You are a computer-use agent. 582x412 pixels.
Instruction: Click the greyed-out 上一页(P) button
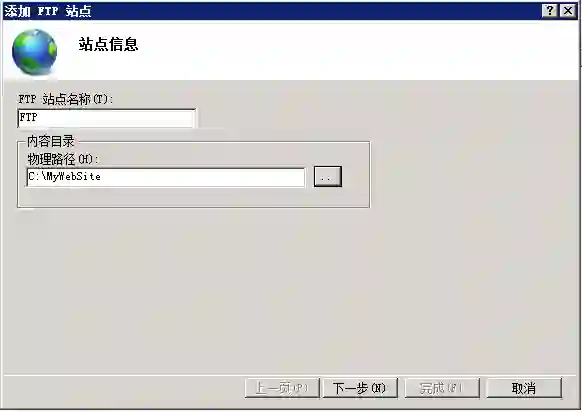click(282, 388)
